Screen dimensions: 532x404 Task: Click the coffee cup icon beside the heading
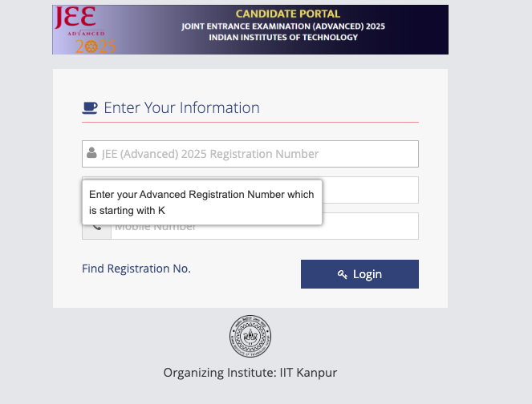[x=90, y=107]
